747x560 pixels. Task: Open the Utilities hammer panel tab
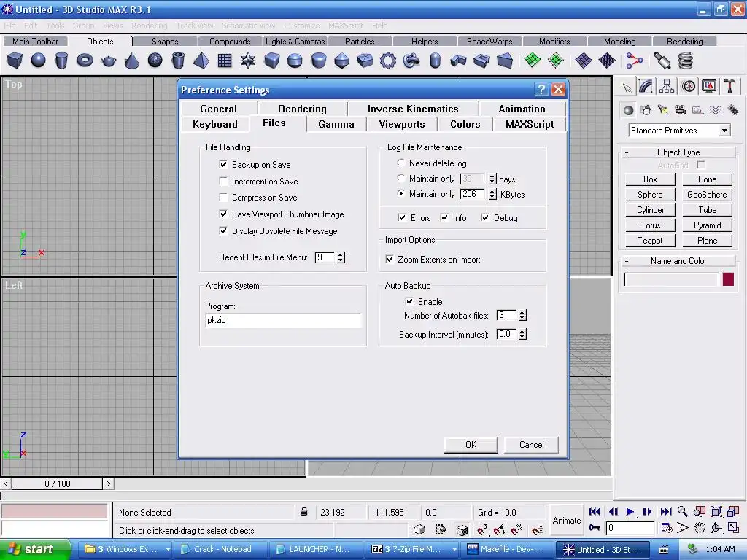click(729, 87)
